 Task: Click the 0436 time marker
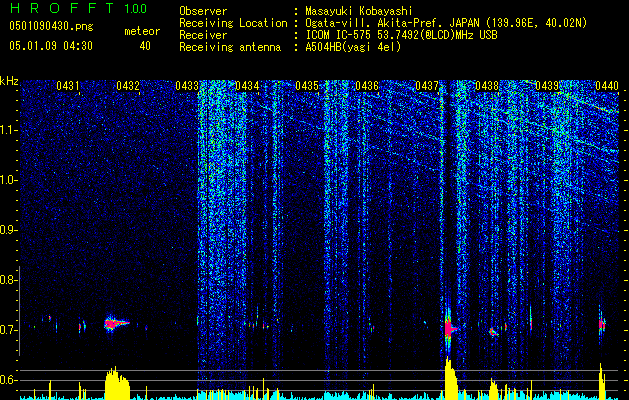pyautogui.click(x=367, y=86)
